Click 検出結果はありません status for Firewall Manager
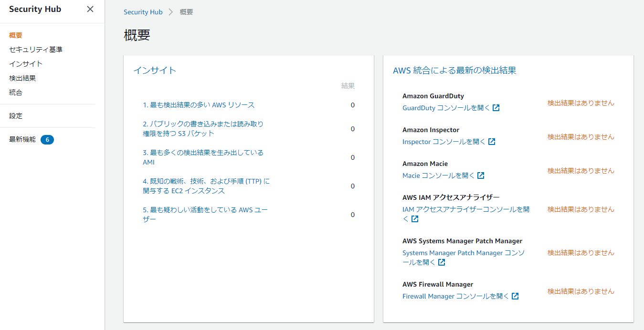 click(581, 291)
